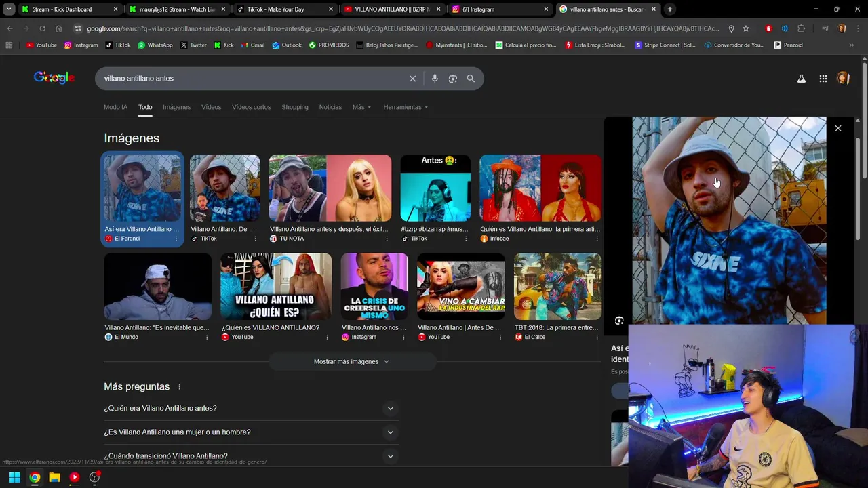Viewport: 868px width, 488px height.
Task: Close the image preview panel
Action: pyautogui.click(x=838, y=128)
